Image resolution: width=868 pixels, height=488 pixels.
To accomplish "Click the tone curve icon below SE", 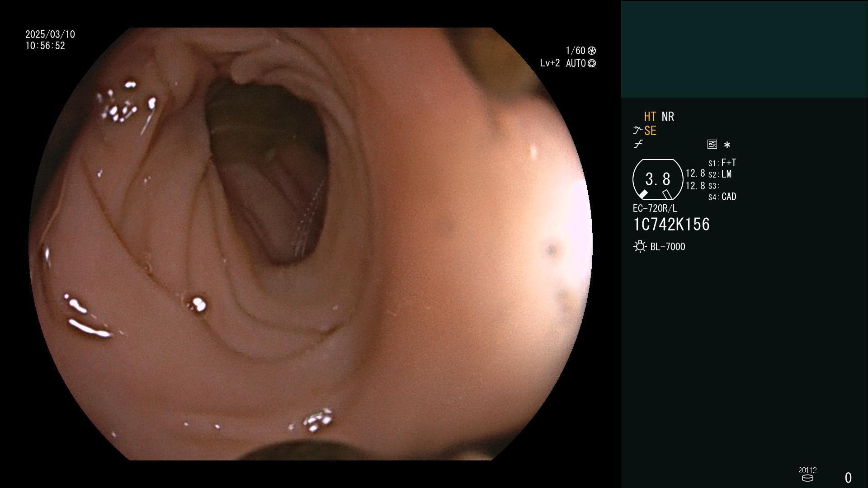I will tap(638, 144).
